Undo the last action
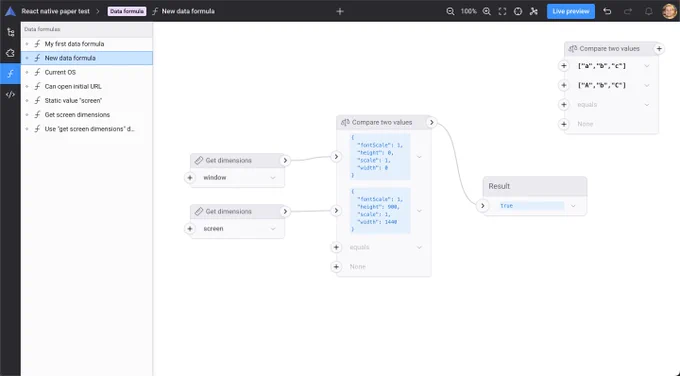Image resolution: width=680 pixels, height=376 pixels. pyautogui.click(x=607, y=11)
